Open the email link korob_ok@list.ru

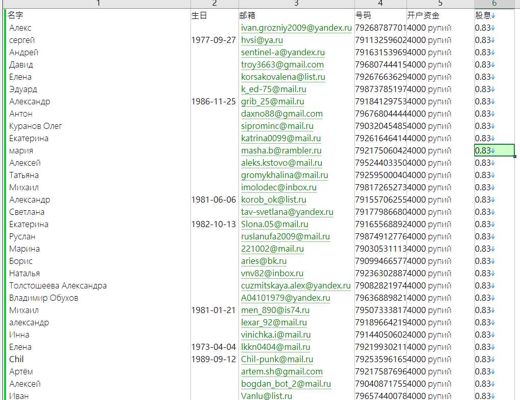[x=274, y=200]
